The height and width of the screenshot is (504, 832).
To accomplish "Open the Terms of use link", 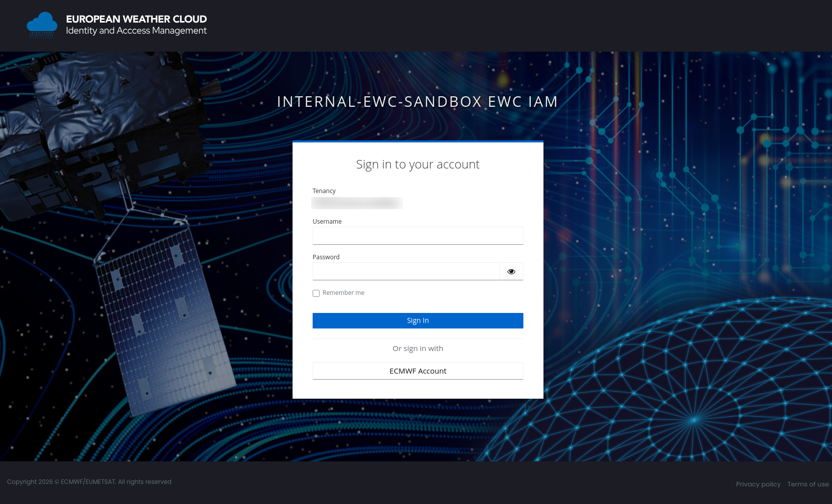I will [x=808, y=484].
